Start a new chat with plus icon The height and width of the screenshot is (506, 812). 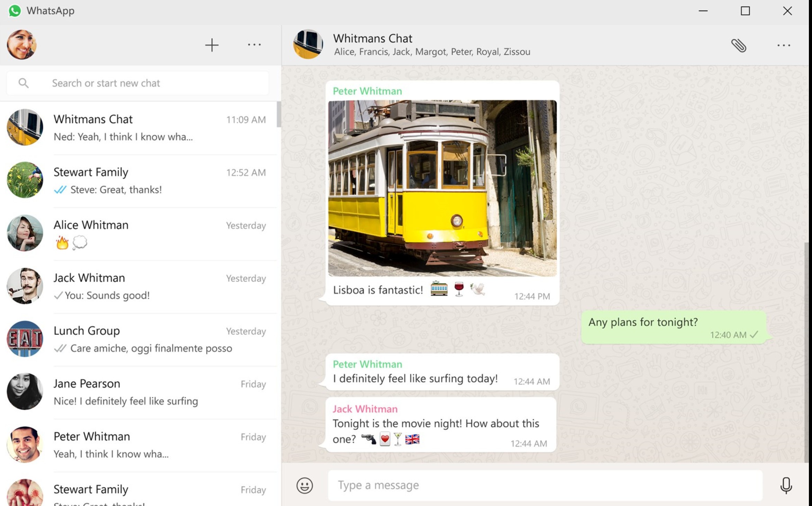tap(211, 45)
